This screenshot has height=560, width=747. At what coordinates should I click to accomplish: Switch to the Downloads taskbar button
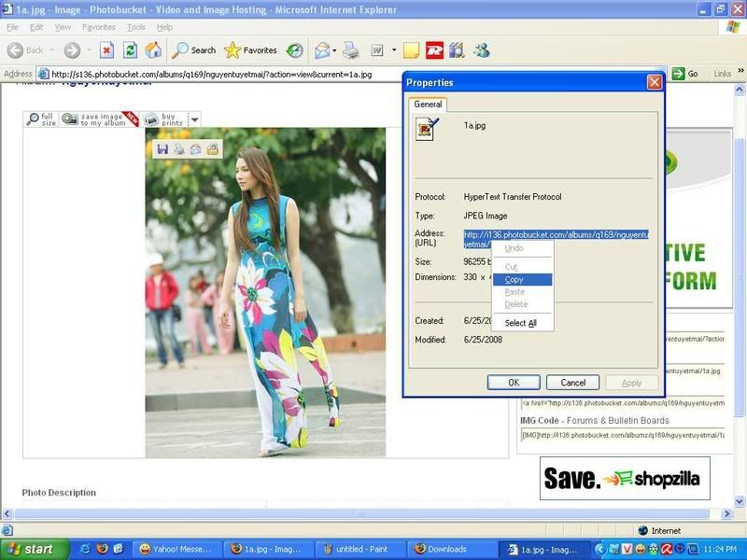[x=452, y=549]
